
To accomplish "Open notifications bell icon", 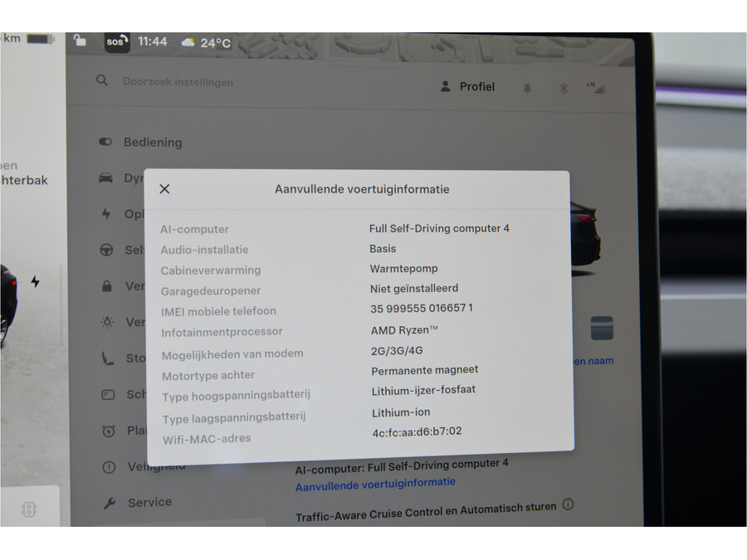I will point(527,88).
